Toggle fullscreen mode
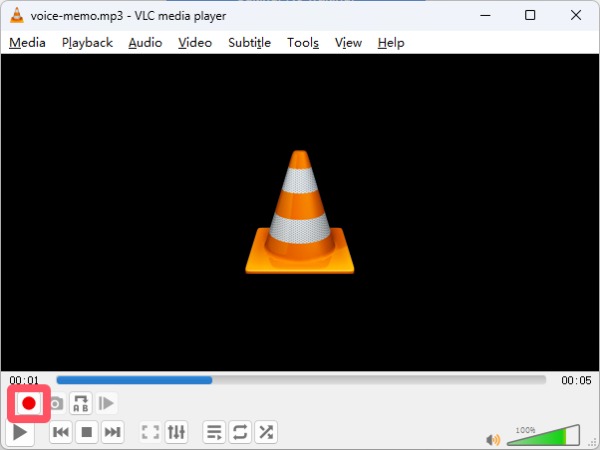The width and height of the screenshot is (600, 450). pos(150,432)
